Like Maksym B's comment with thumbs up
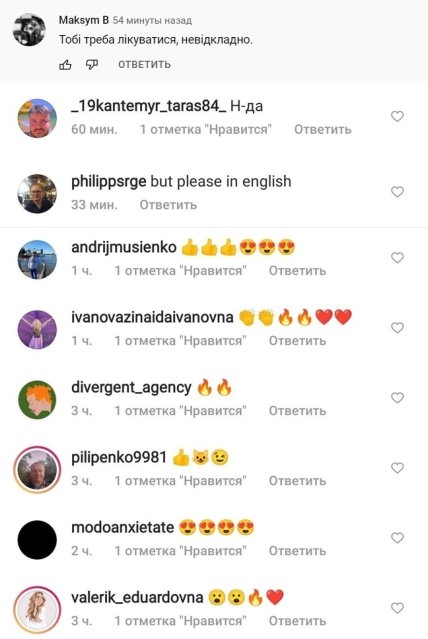 pos(65,64)
